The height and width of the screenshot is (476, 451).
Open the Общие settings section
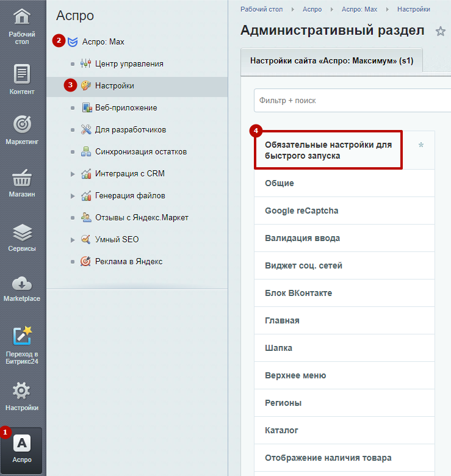coord(344,183)
